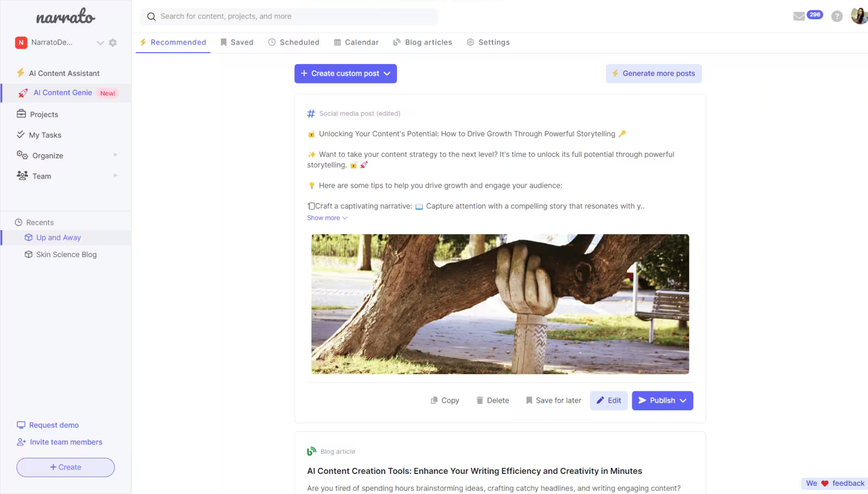
Task: Expand the Team submenu
Action: pyautogui.click(x=115, y=176)
